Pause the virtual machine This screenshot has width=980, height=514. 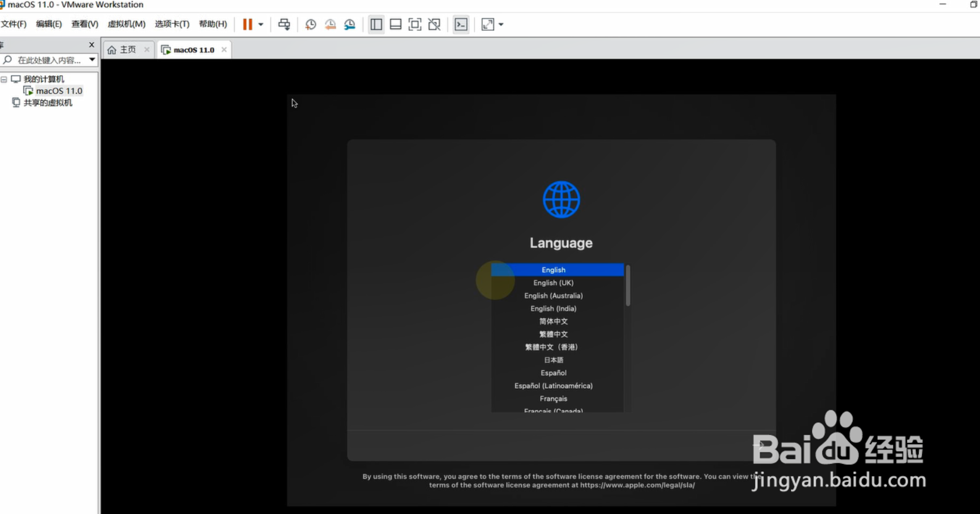click(248, 24)
